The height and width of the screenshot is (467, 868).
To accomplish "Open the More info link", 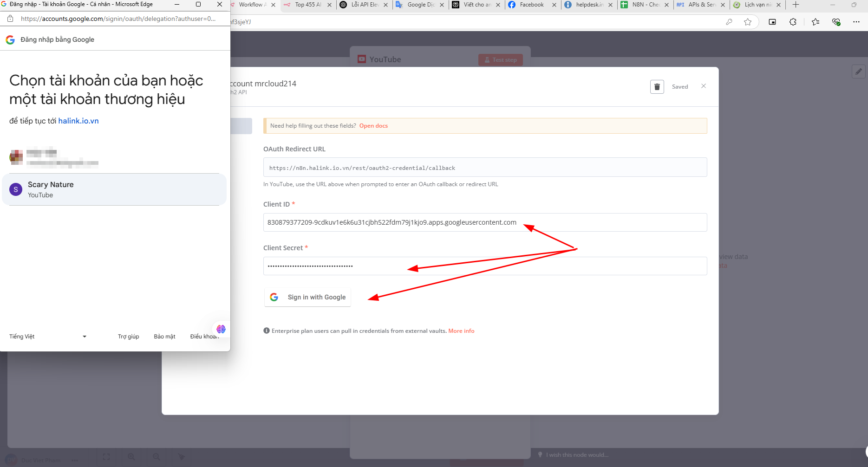I will (461, 331).
